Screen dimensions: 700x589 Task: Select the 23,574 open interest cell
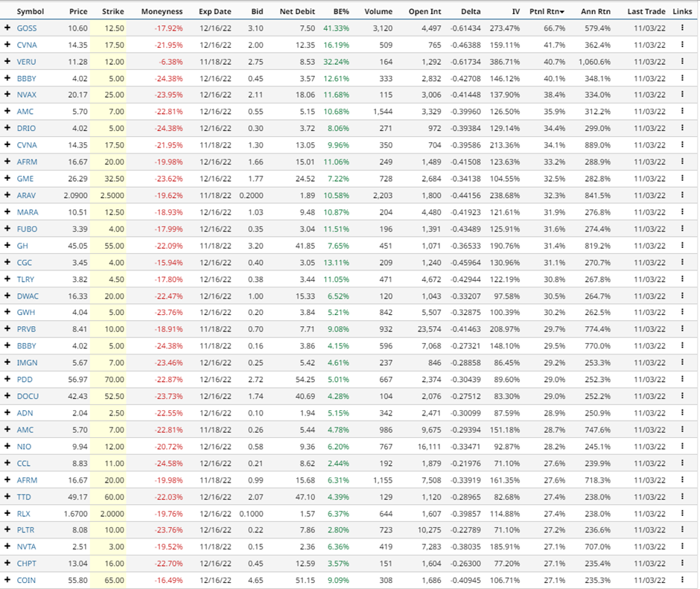[429, 329]
